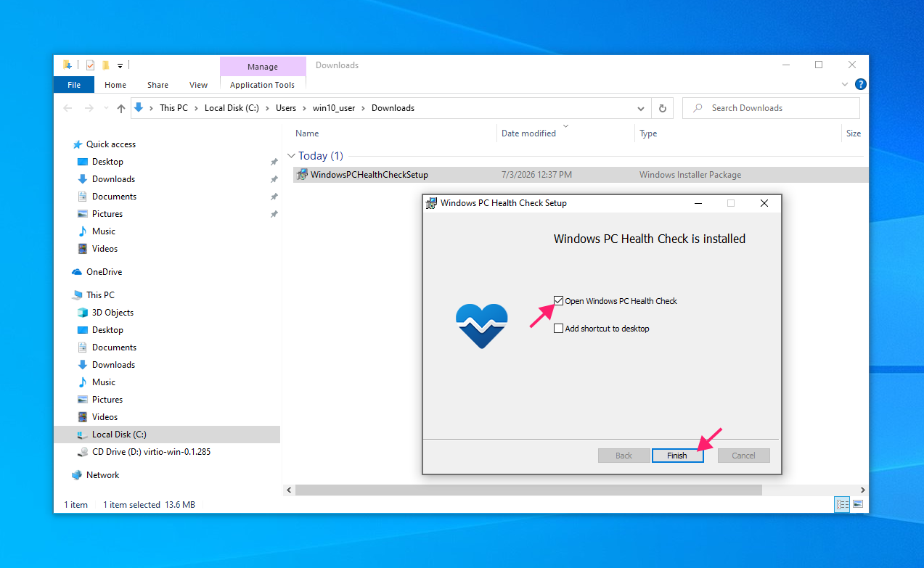Go up one folder level
The height and width of the screenshot is (568, 924).
click(x=121, y=108)
